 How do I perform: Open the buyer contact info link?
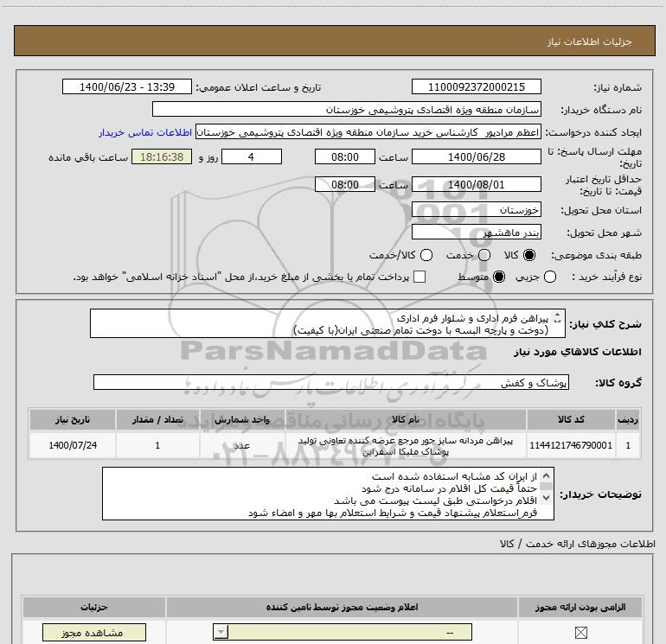[145, 132]
